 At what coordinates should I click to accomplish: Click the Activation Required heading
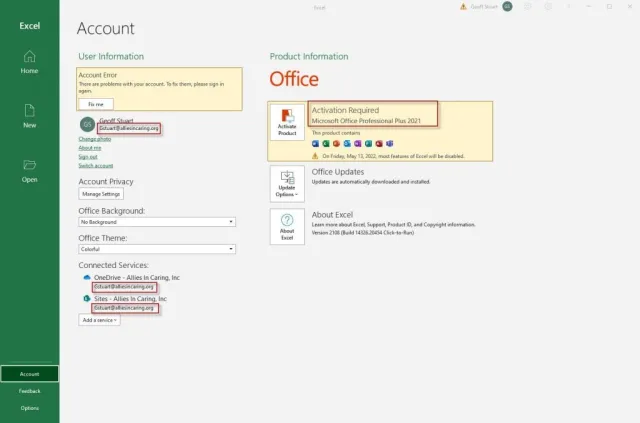tap(345, 110)
